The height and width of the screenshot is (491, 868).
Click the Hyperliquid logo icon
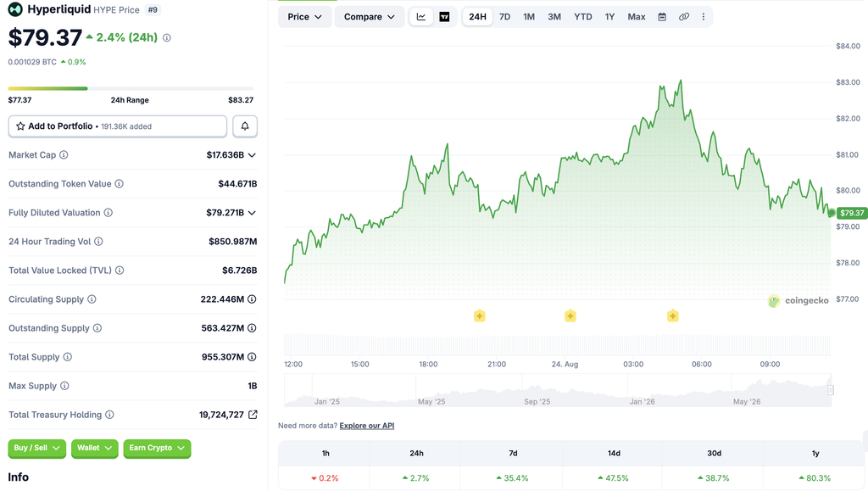[x=15, y=9]
